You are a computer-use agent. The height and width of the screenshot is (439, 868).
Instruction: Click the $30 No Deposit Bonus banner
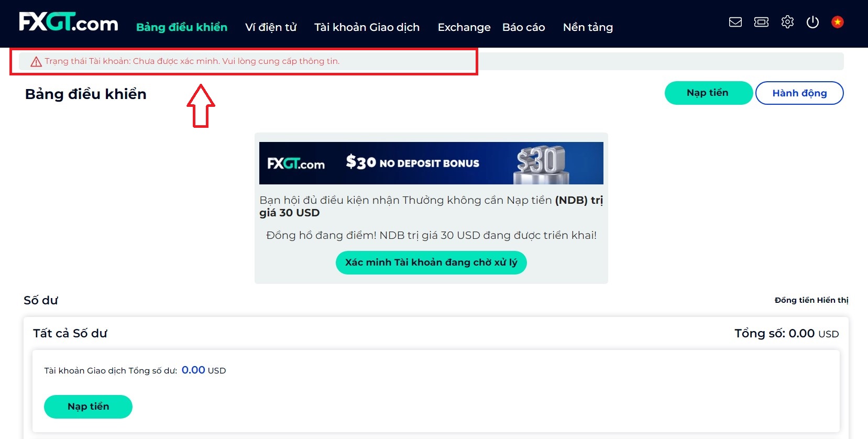(x=431, y=163)
